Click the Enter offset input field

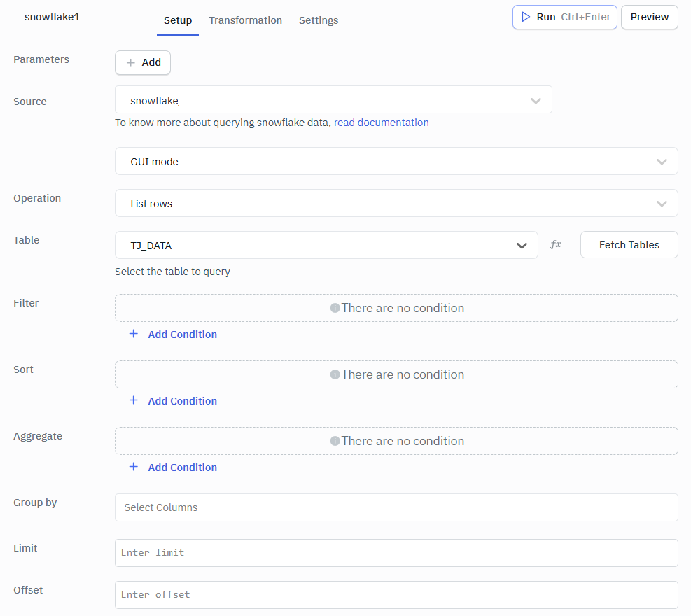[396, 595]
